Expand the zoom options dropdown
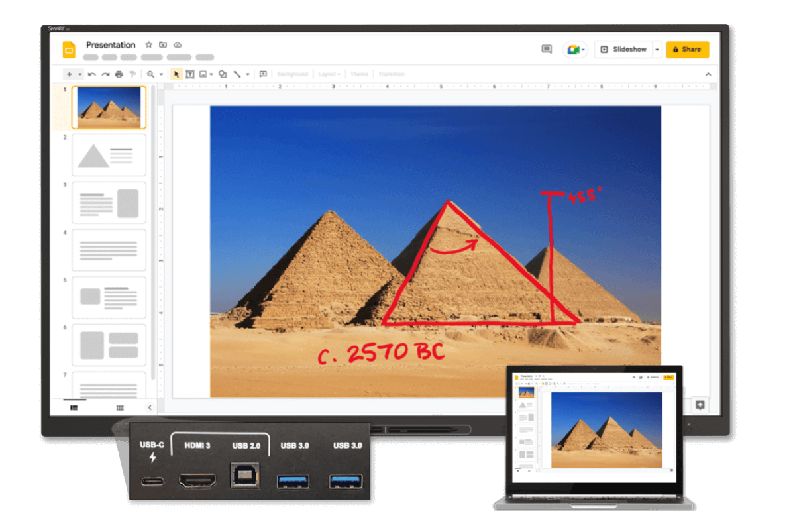The width and height of the screenshot is (795, 532). (x=160, y=74)
